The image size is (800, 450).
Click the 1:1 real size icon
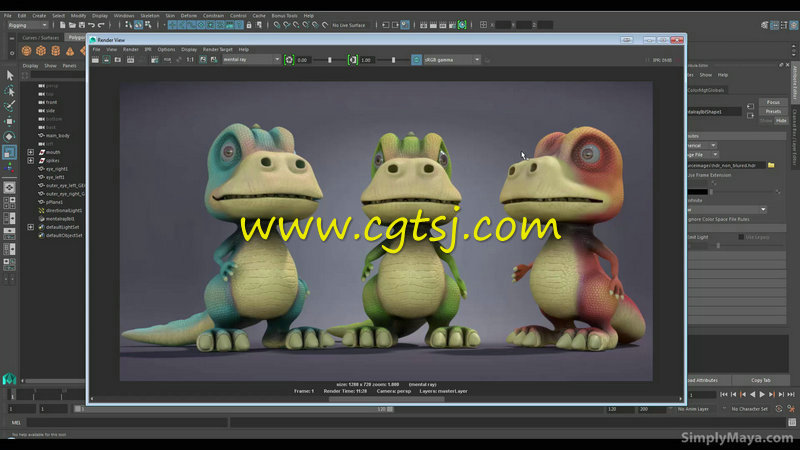coord(190,60)
